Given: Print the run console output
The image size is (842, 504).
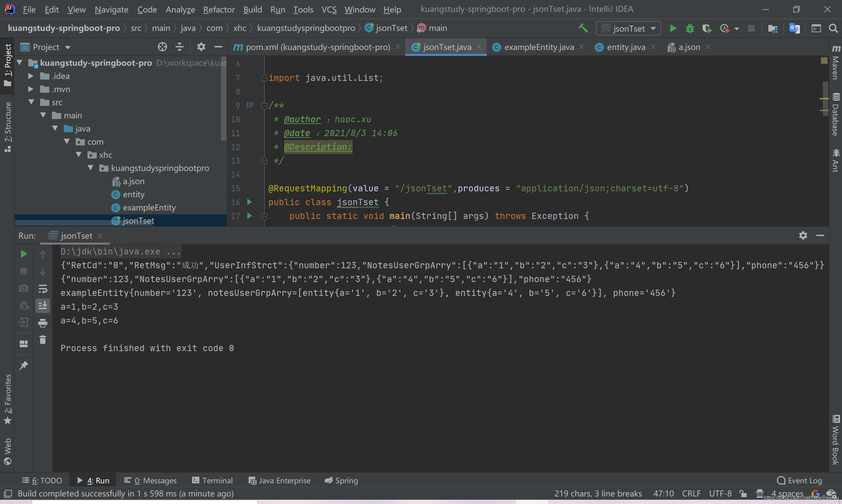Looking at the screenshot, I should 43,323.
